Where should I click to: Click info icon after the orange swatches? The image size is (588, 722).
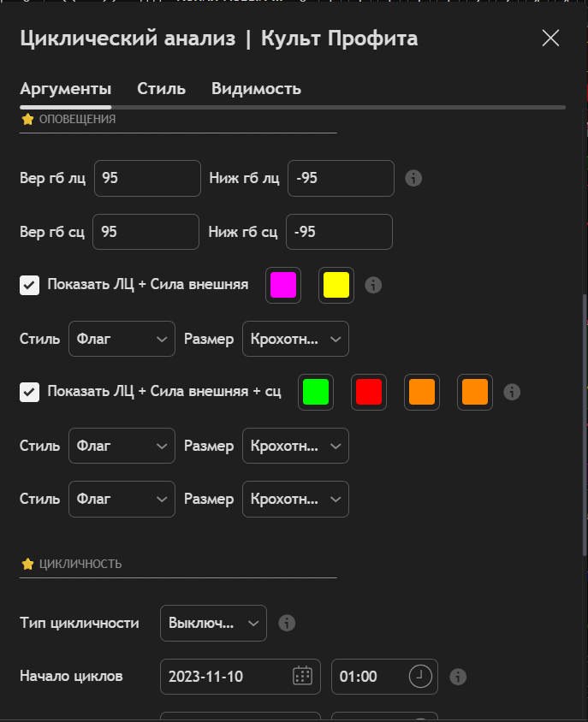coord(512,392)
